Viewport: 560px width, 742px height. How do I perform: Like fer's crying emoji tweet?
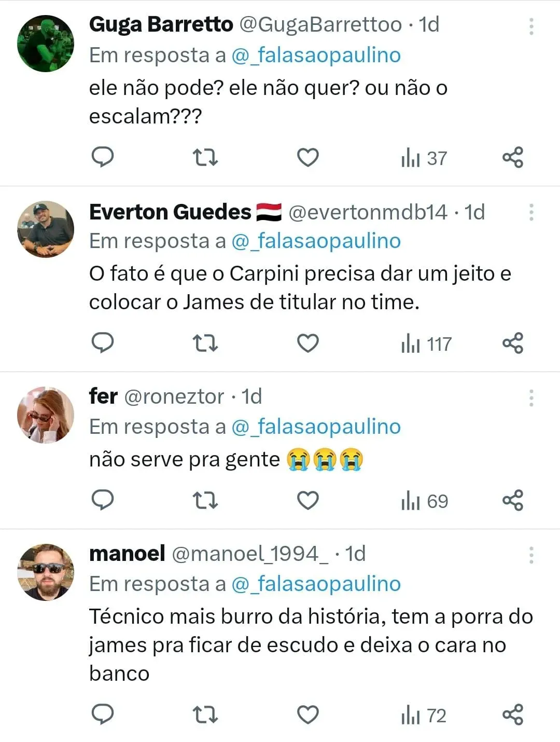point(307,500)
